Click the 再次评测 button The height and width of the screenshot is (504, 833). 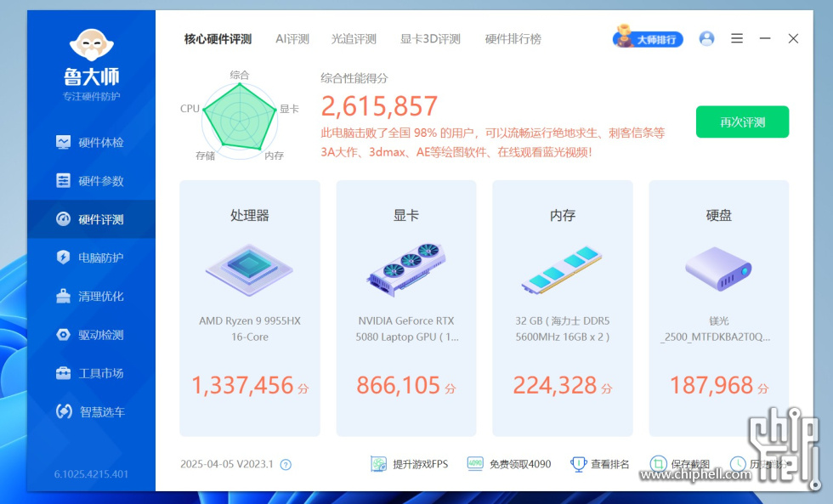(742, 122)
